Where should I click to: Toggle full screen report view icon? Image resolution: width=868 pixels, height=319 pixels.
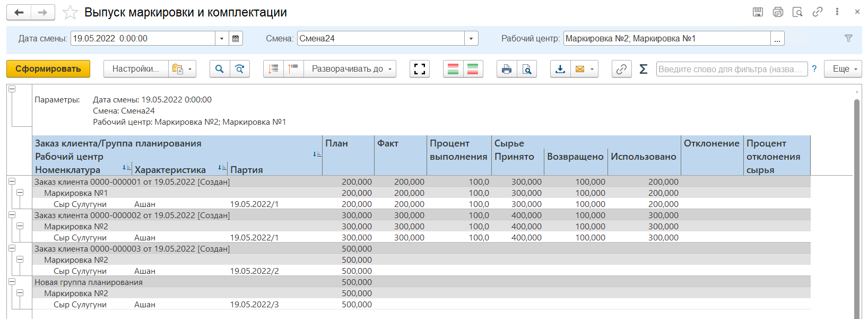point(420,69)
